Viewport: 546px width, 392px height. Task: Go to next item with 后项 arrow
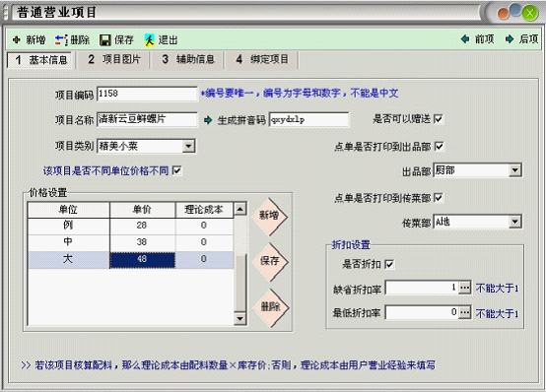coord(510,39)
